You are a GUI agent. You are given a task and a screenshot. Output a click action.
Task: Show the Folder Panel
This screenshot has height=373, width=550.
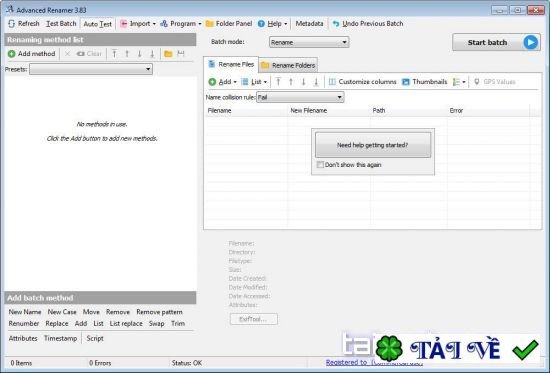coord(229,24)
